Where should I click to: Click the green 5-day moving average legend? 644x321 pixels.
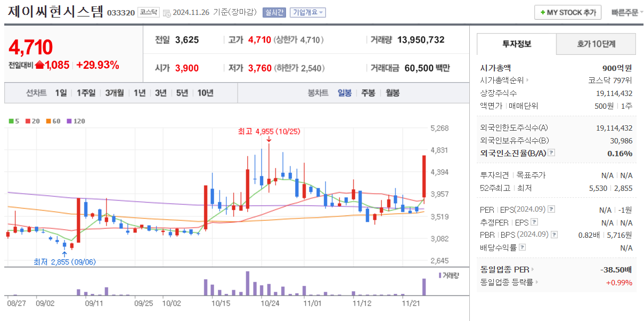[14, 121]
